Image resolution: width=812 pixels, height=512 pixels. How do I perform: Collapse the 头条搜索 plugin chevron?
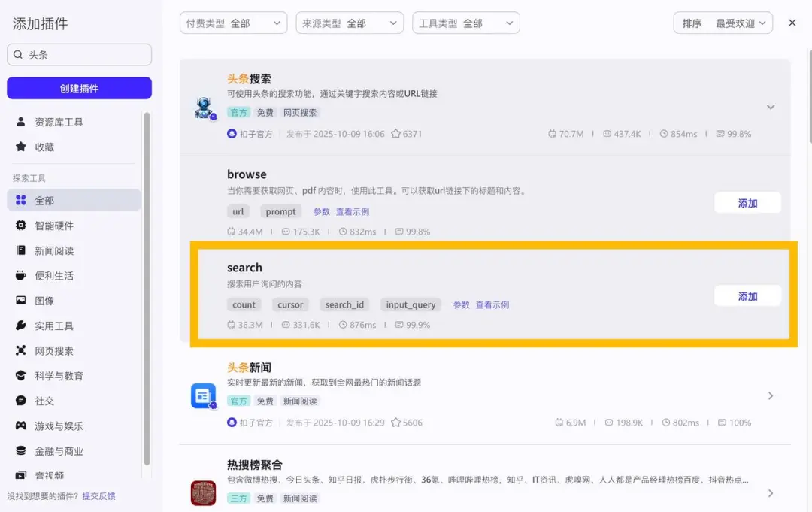click(x=771, y=108)
